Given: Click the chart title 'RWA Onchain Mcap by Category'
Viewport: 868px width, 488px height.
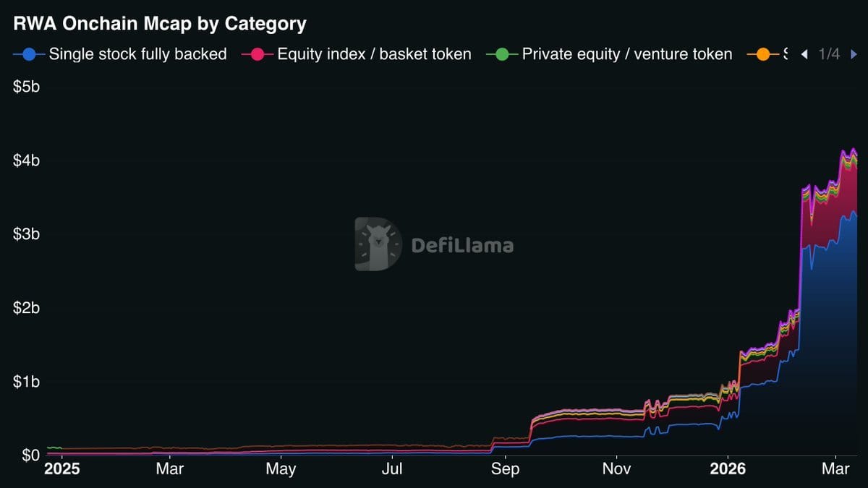Looking at the screenshot, I should point(160,23).
